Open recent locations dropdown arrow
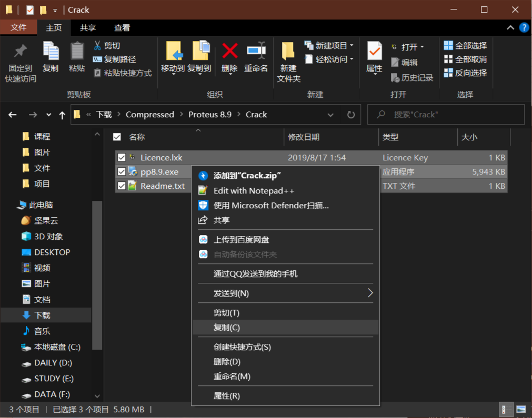 (48, 115)
